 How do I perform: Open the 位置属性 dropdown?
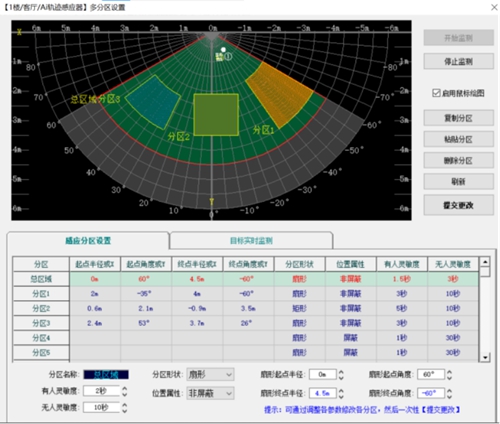click(210, 393)
